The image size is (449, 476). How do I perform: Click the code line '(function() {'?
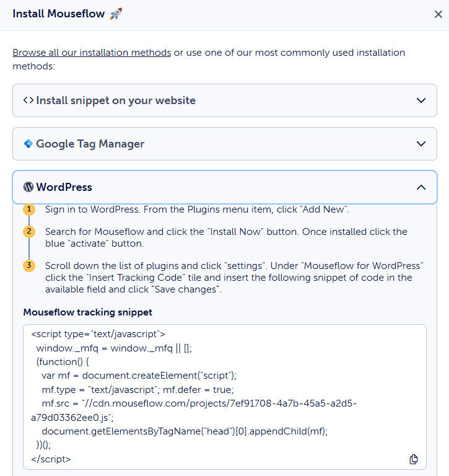[63, 362]
